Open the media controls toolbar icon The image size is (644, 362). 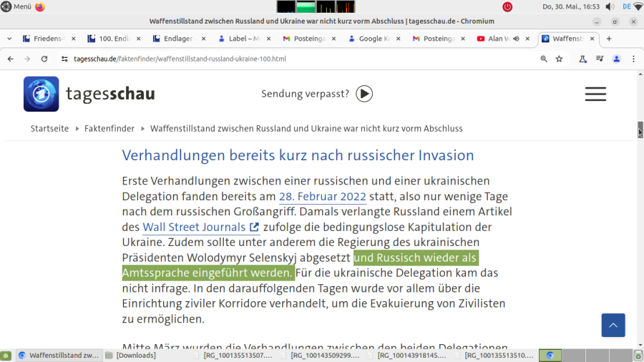pos(599,59)
